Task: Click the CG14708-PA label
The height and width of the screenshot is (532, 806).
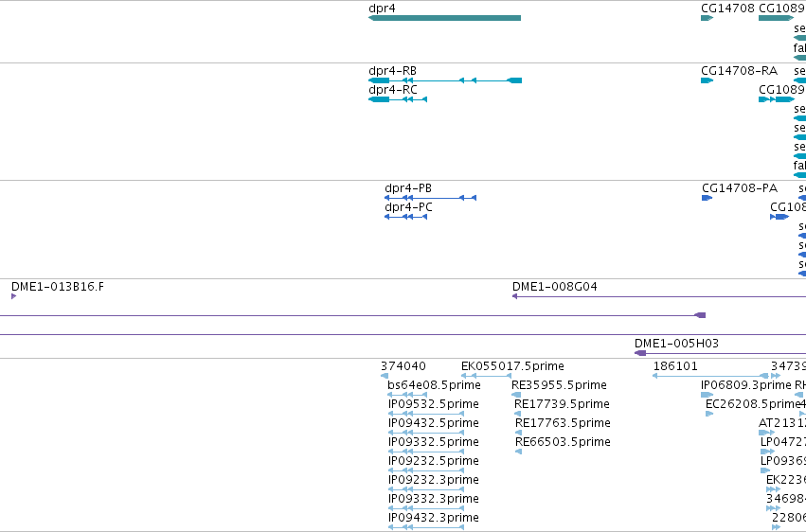Action: [x=740, y=188]
